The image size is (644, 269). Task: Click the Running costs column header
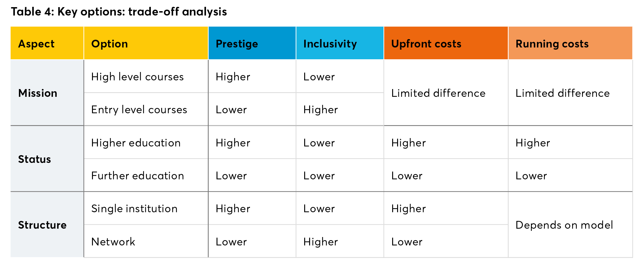(552, 44)
